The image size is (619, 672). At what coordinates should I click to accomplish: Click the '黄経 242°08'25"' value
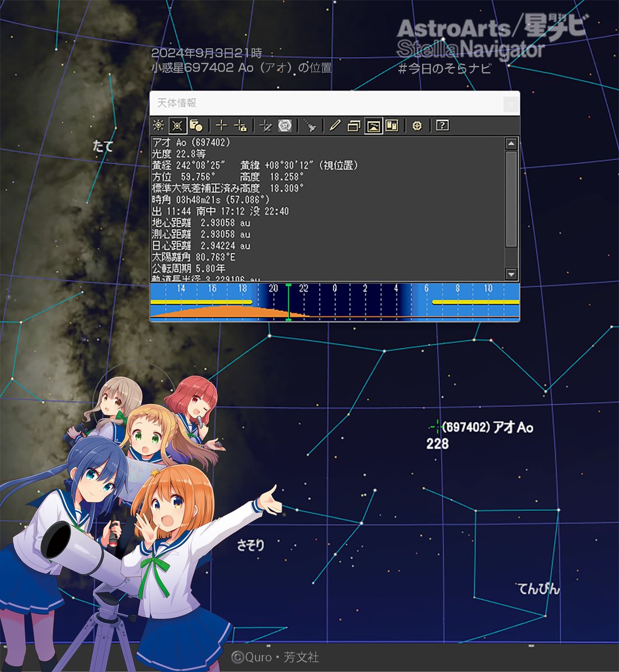189,165
